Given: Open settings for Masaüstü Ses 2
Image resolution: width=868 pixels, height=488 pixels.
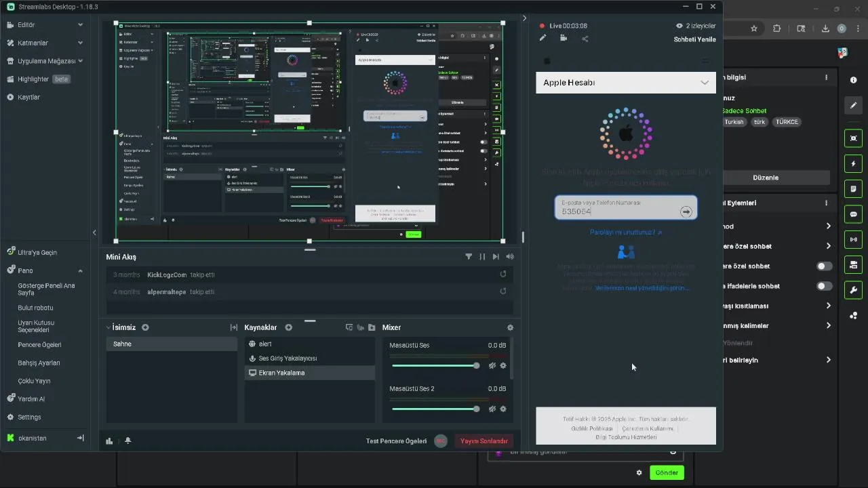Looking at the screenshot, I should pyautogui.click(x=503, y=409).
